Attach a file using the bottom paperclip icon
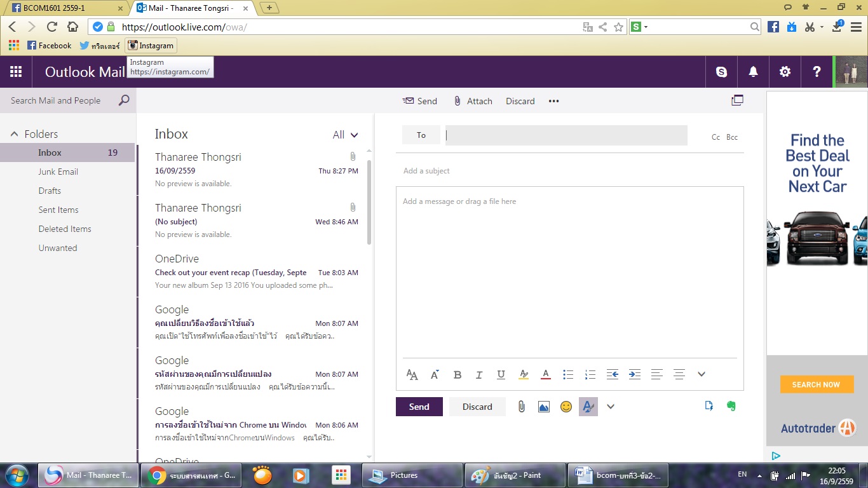The height and width of the screenshot is (488, 868). pos(522,407)
